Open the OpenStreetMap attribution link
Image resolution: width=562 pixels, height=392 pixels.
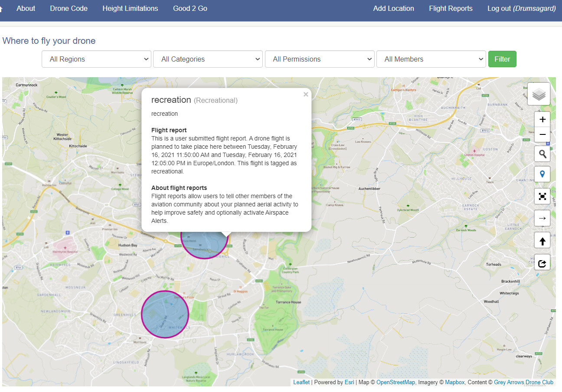[x=395, y=382]
